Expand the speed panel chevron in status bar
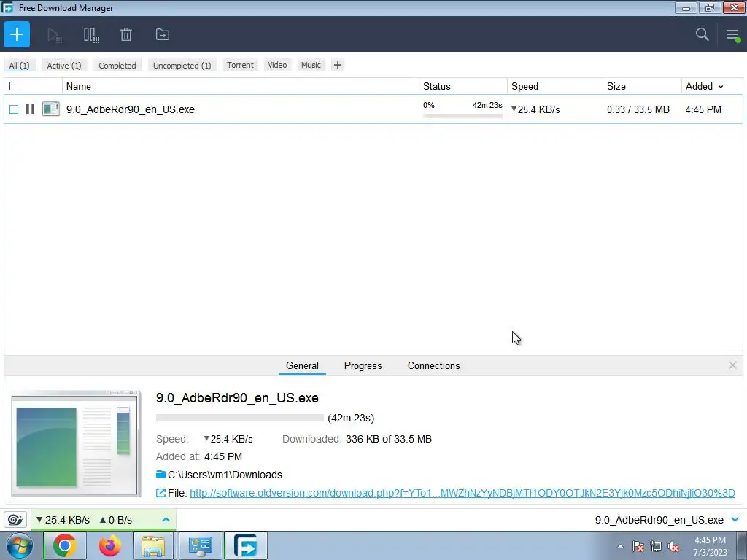This screenshot has width=747, height=560. pyautogui.click(x=166, y=519)
